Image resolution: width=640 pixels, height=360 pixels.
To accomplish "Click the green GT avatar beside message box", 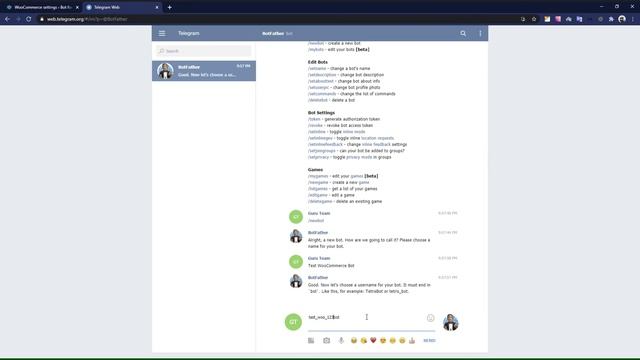I will point(293,322).
